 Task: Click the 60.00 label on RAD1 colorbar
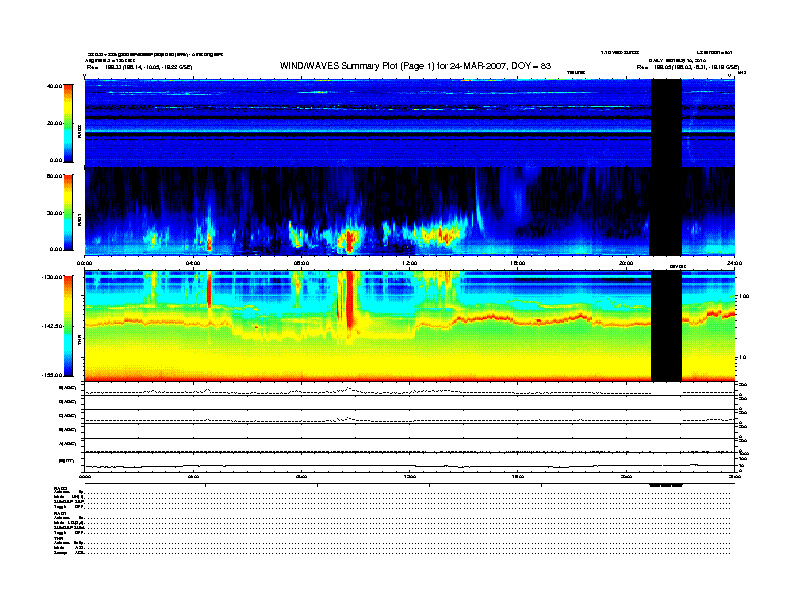pyautogui.click(x=54, y=176)
